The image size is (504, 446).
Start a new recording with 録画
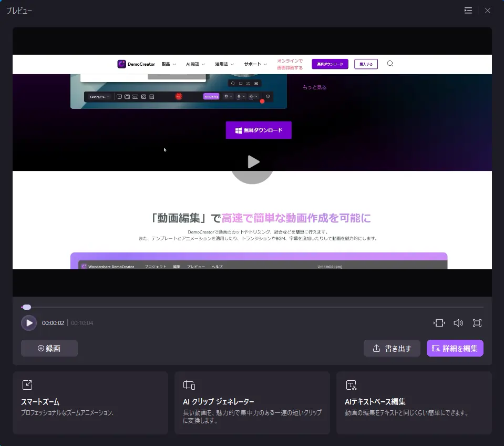click(49, 348)
